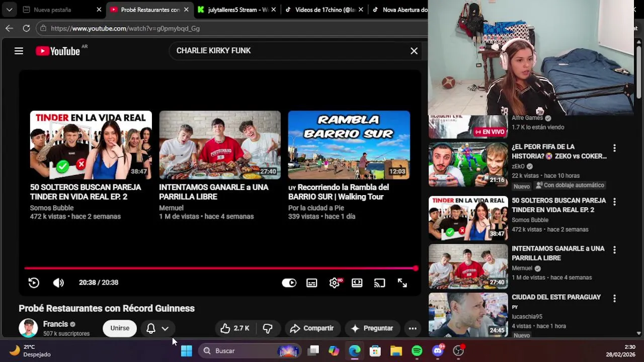Screen dimensions: 644x362
Task: Open the YouTube guide hamburger menu
Action: [x=19, y=51]
